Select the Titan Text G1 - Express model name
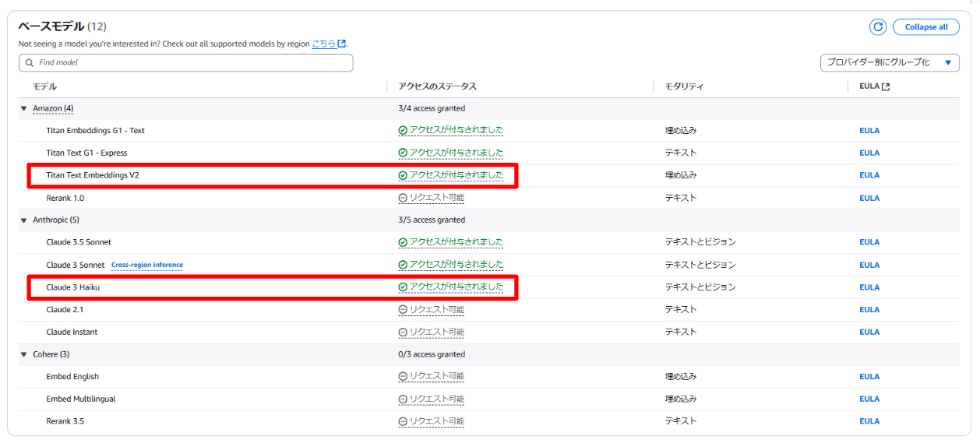This screenshot has width=980, height=447. click(86, 153)
